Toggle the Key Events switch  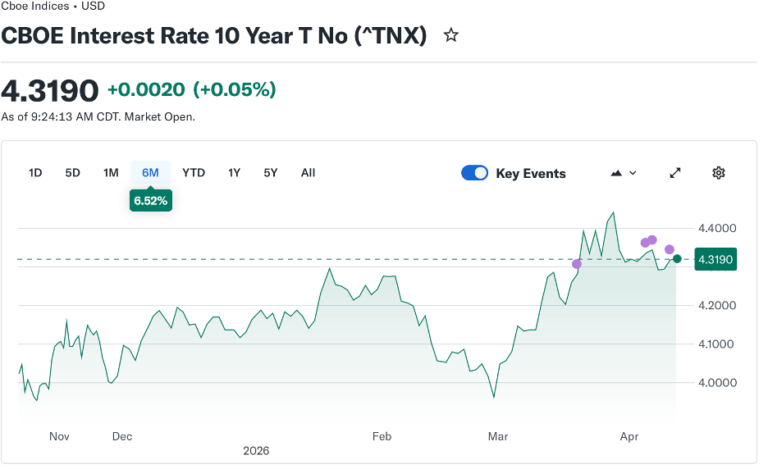474,173
